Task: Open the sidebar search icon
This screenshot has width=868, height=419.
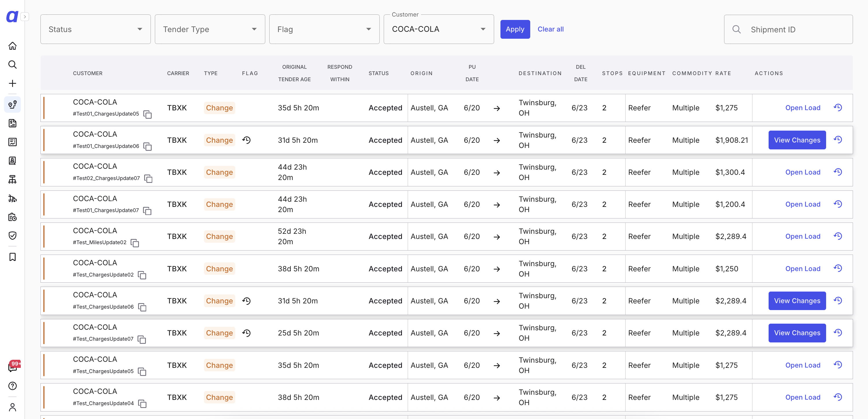Action: pyautogui.click(x=12, y=64)
